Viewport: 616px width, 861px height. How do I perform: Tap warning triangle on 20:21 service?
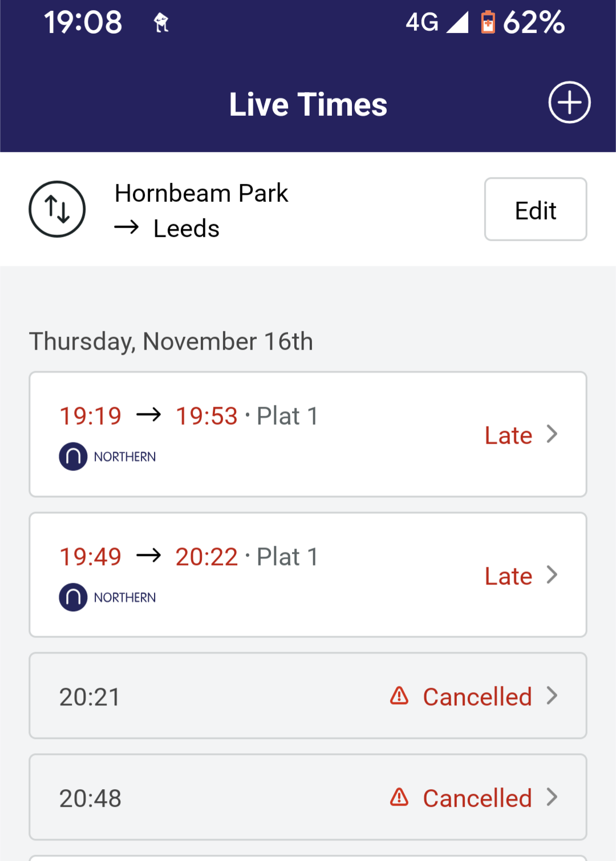point(399,696)
